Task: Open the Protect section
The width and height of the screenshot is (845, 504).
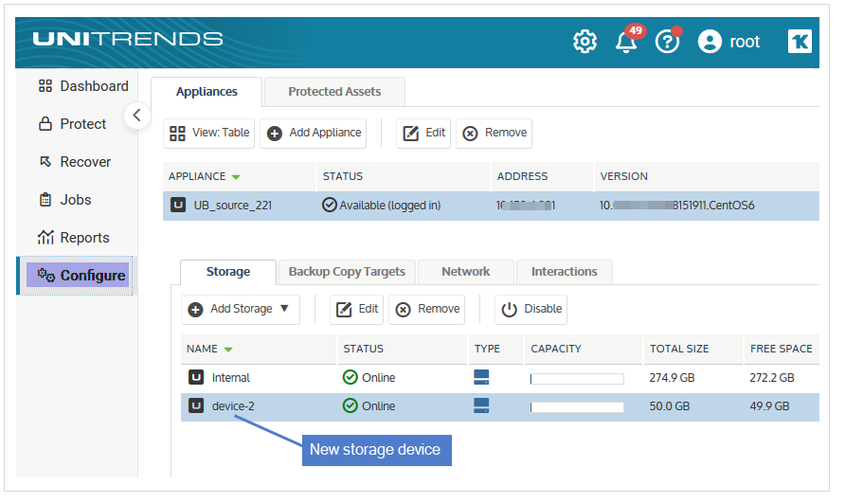Action: (x=72, y=124)
